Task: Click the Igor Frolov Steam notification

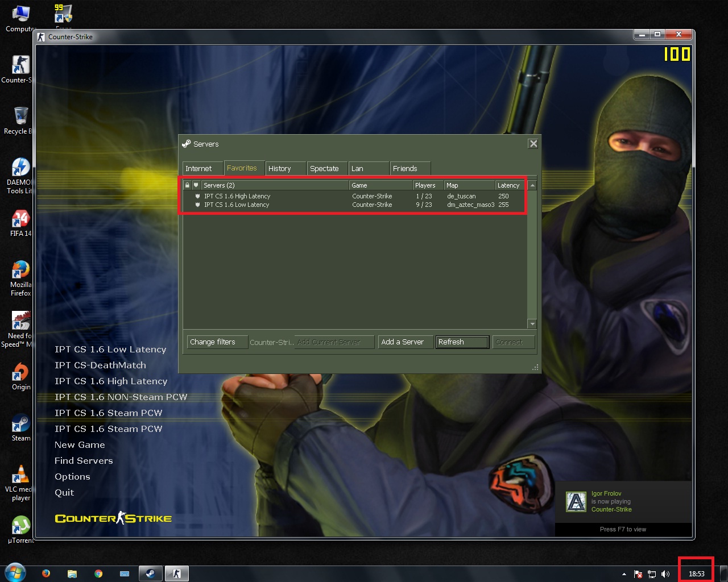Action: pyautogui.click(x=623, y=509)
